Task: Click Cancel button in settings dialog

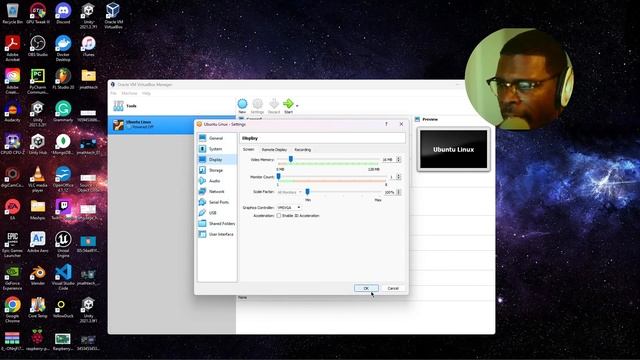Action: [393, 288]
